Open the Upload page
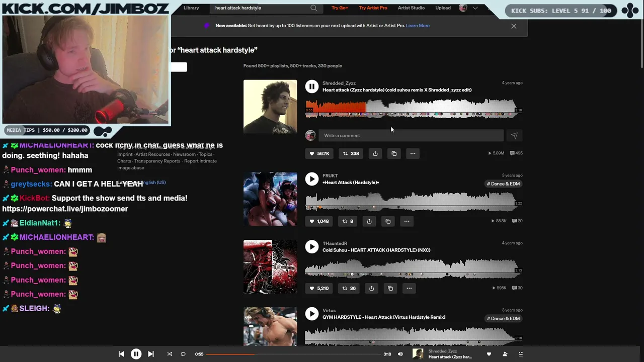 [443, 8]
